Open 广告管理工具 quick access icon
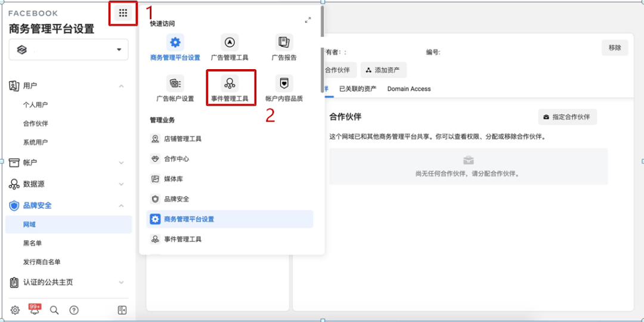The image size is (644, 322). (x=230, y=42)
